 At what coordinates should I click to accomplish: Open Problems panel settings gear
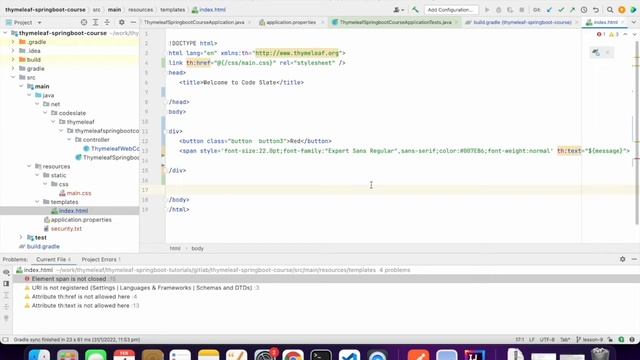[x=622, y=259]
